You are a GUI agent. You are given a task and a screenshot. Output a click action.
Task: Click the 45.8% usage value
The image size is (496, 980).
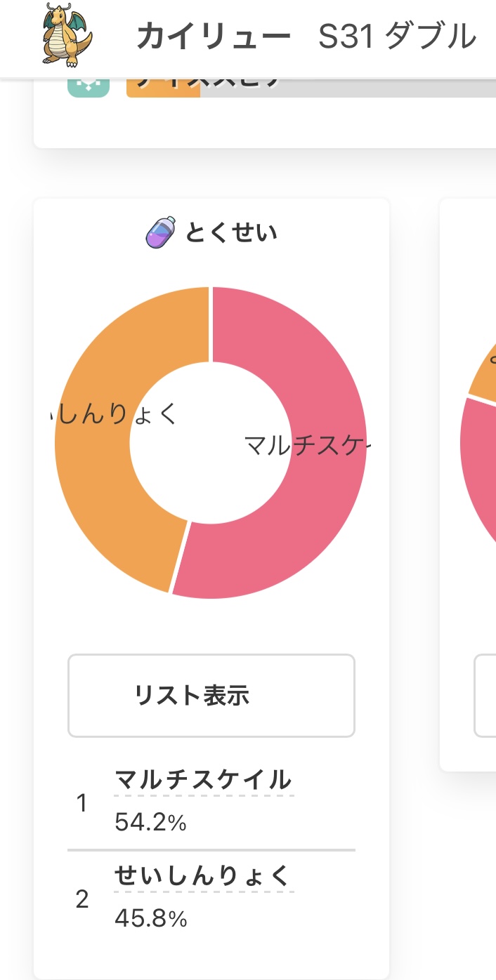[150, 919]
